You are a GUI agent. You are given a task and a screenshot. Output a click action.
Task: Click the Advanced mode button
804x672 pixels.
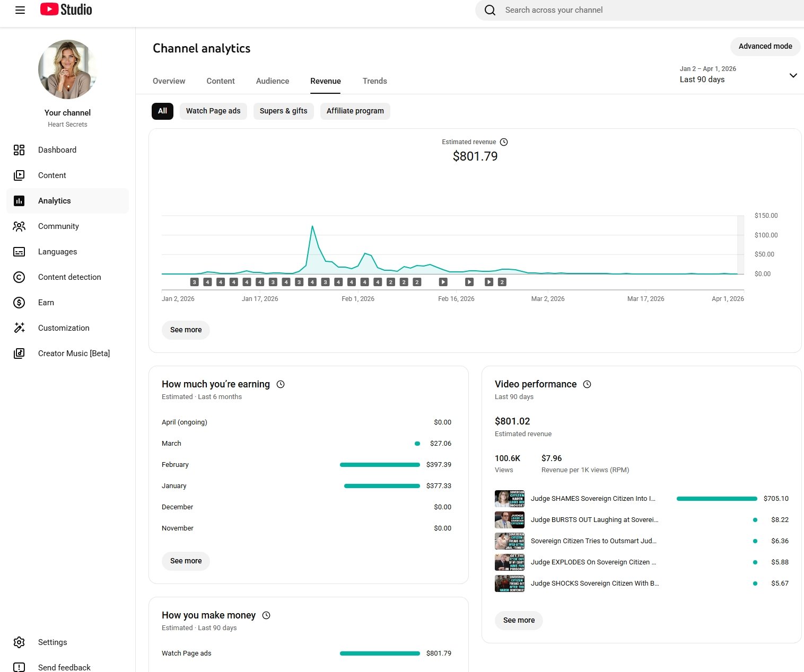point(765,47)
